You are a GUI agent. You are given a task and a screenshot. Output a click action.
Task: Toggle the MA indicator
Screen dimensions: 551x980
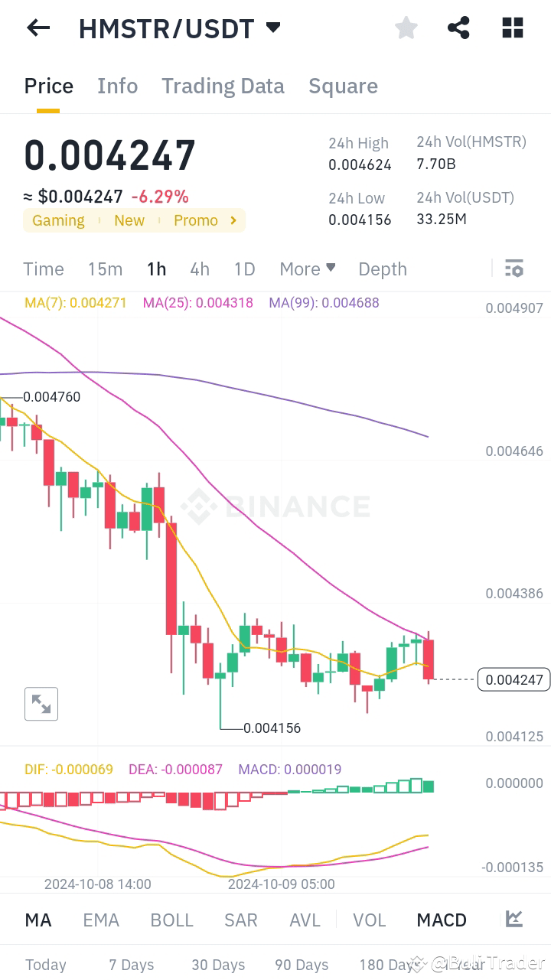(x=38, y=920)
